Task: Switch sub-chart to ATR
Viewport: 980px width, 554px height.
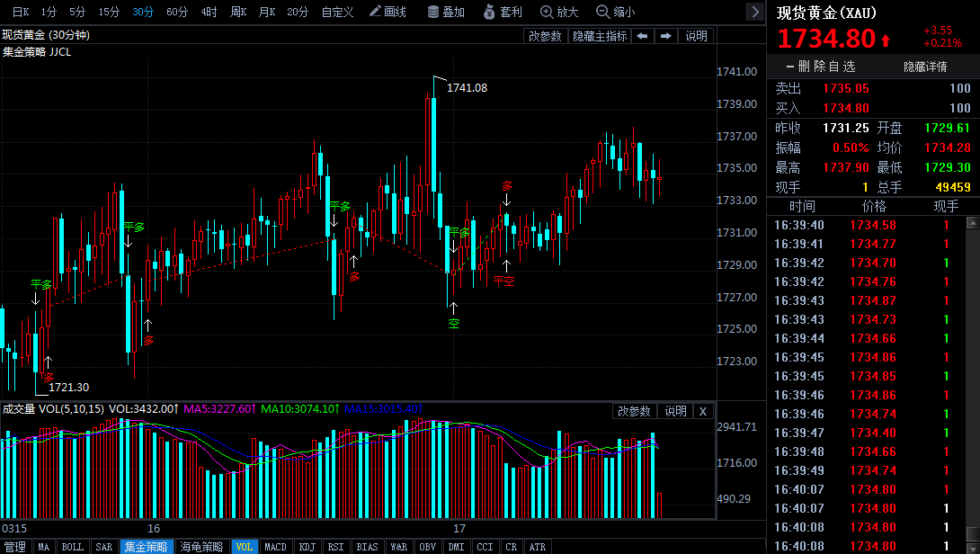Action: [x=538, y=547]
